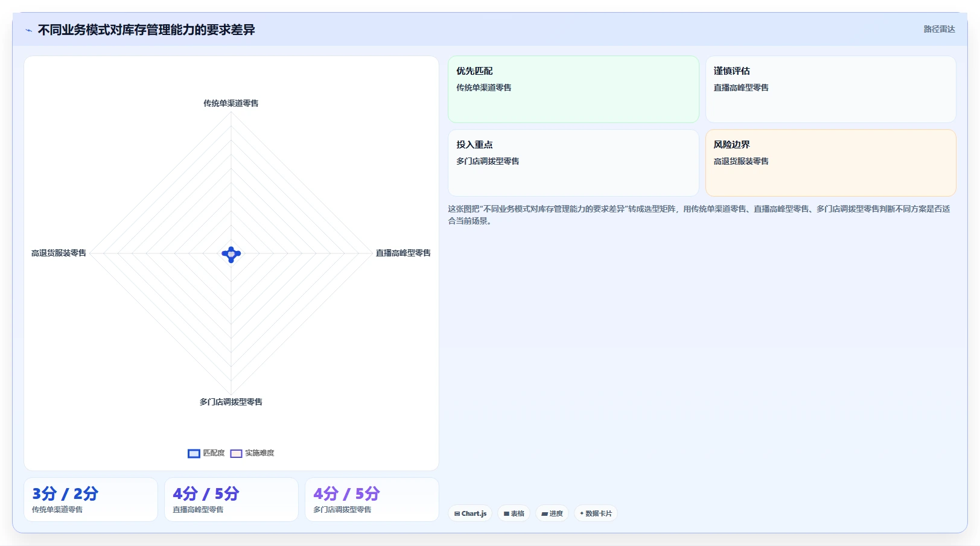Click the radar chart center data point
The width and height of the screenshot is (980, 546).
[x=231, y=254]
